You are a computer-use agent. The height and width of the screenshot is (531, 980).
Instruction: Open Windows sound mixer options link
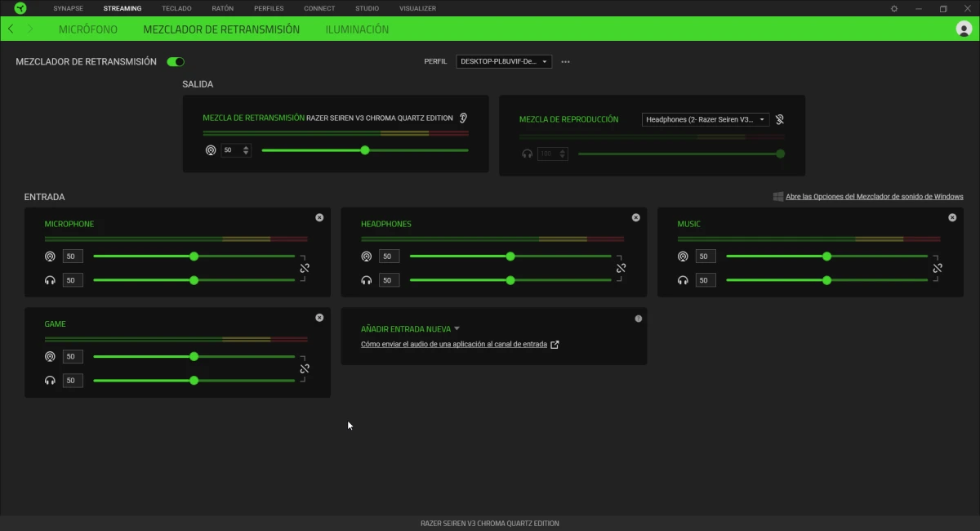(875, 197)
